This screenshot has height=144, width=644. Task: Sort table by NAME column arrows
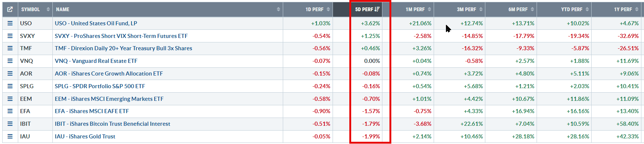coord(278,9)
